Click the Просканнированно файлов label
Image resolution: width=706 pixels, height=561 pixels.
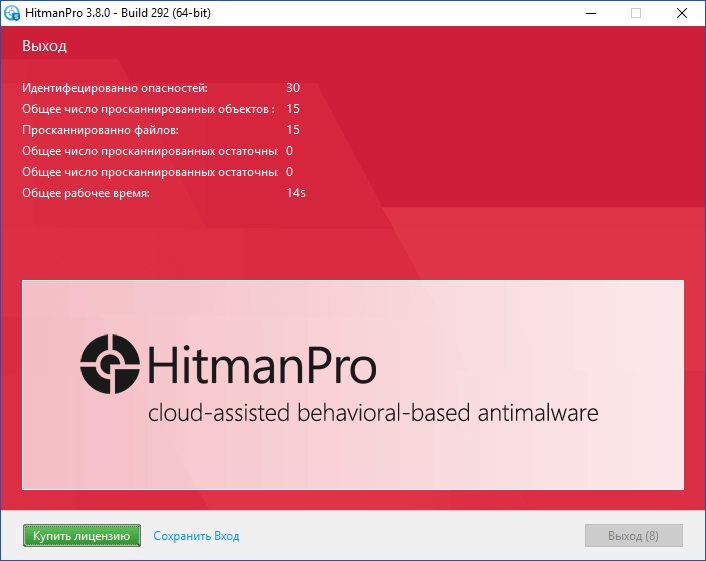coord(100,130)
